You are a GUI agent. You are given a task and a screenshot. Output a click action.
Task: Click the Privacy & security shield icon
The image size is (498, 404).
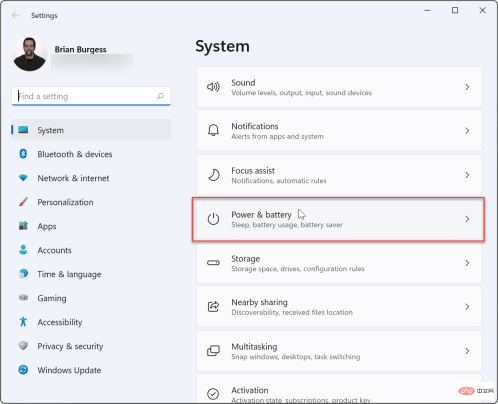(x=23, y=346)
